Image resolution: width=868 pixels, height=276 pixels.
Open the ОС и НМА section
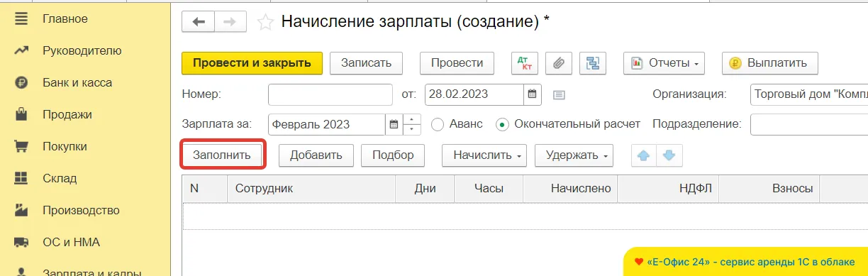71,243
